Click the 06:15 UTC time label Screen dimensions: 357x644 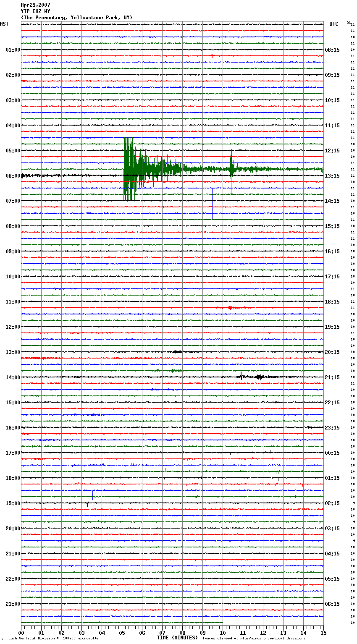(332, 604)
